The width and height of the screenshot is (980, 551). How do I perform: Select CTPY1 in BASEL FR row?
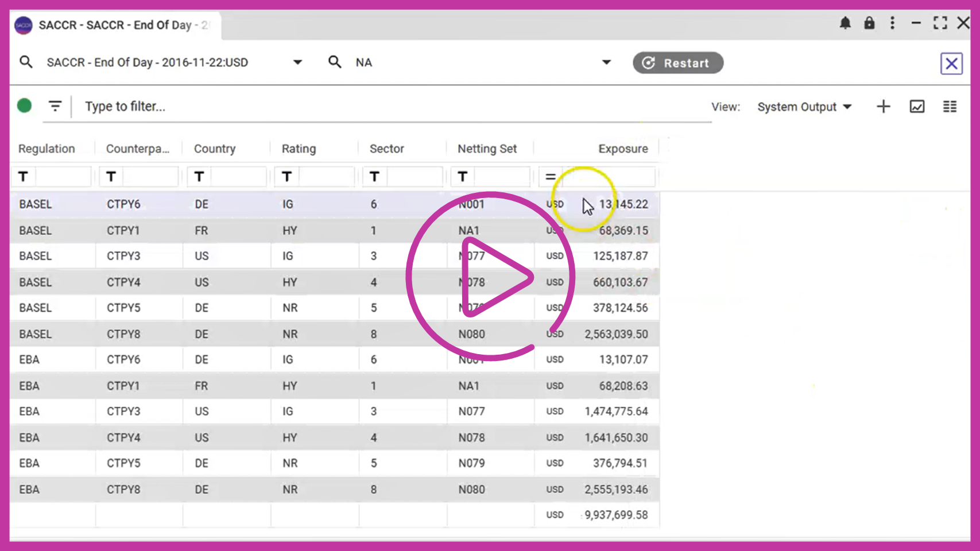tap(123, 231)
